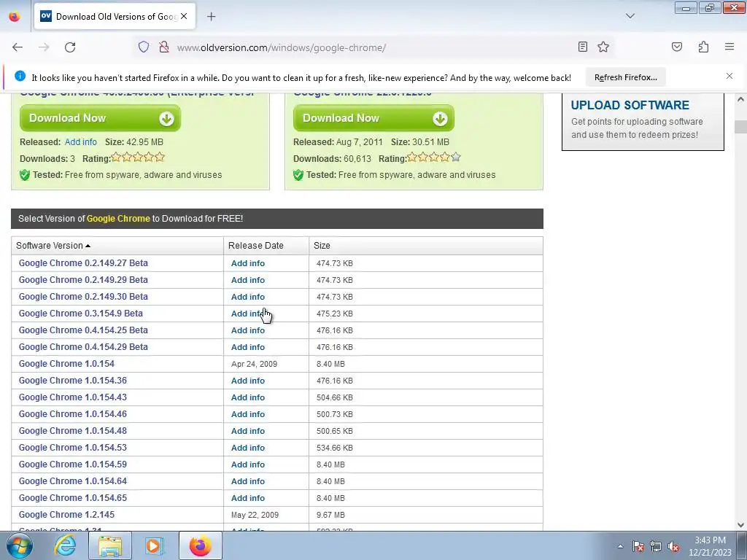This screenshot has width=747, height=560.
Task: Open Google Chrome 0.4.154.25 Beta link
Action: click(x=83, y=330)
